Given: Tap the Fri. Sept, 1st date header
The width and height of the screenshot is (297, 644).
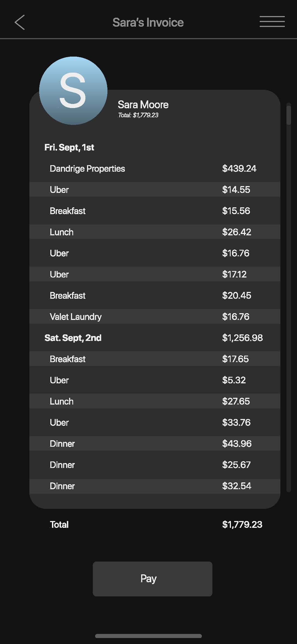Looking at the screenshot, I should pyautogui.click(x=69, y=147).
